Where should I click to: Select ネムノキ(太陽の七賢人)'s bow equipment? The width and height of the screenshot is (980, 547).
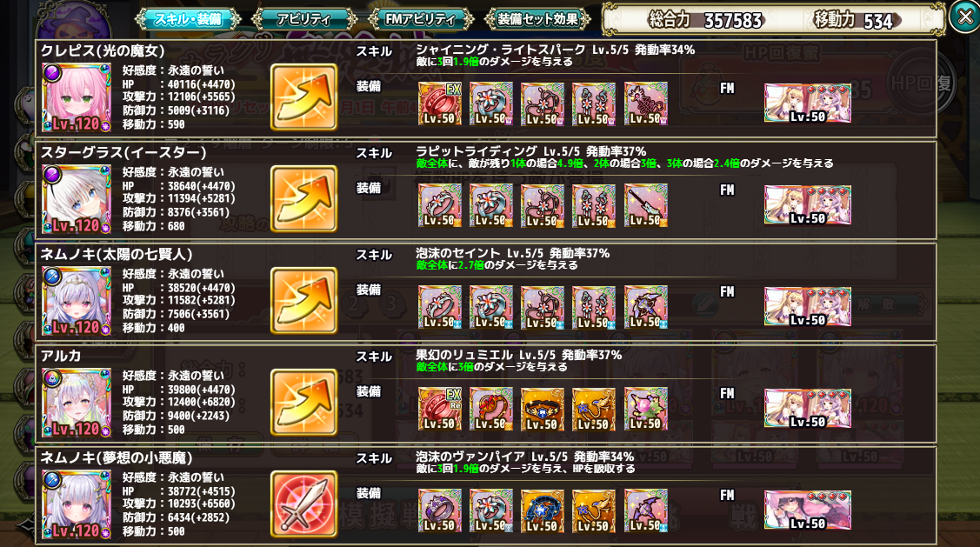tap(645, 307)
